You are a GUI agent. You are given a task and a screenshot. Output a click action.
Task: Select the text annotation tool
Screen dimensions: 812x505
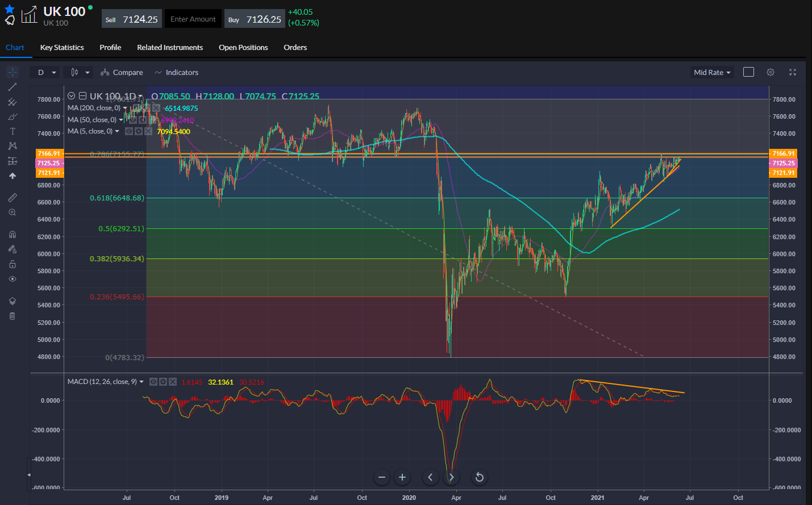(13, 131)
